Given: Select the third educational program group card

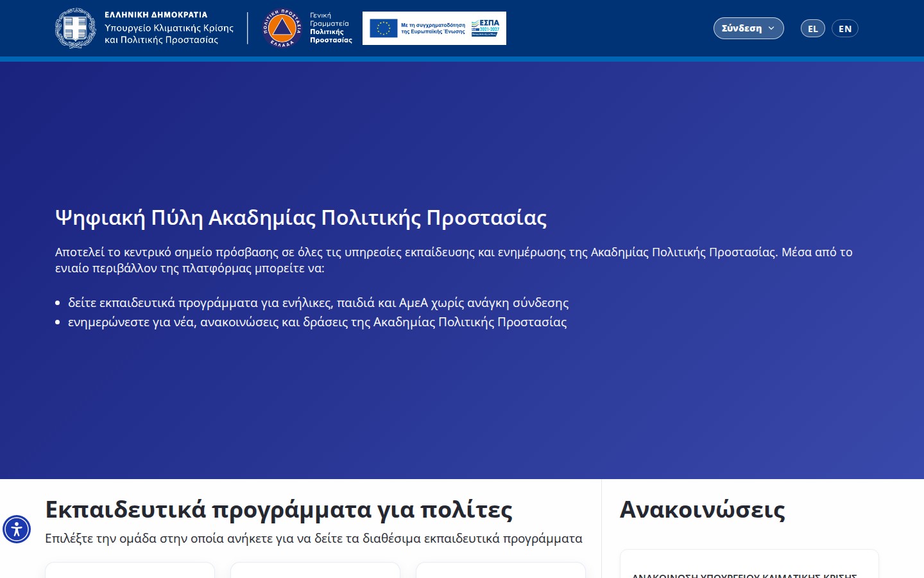Looking at the screenshot, I should (x=501, y=570).
